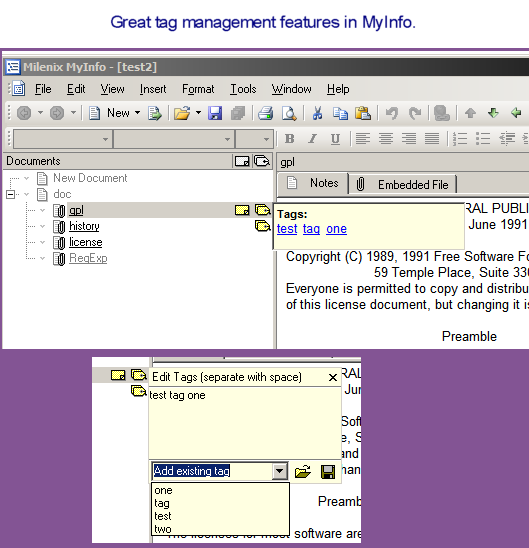Screen dimensions: 529x548
Task: Select the license document in tree
Action: coord(86,242)
